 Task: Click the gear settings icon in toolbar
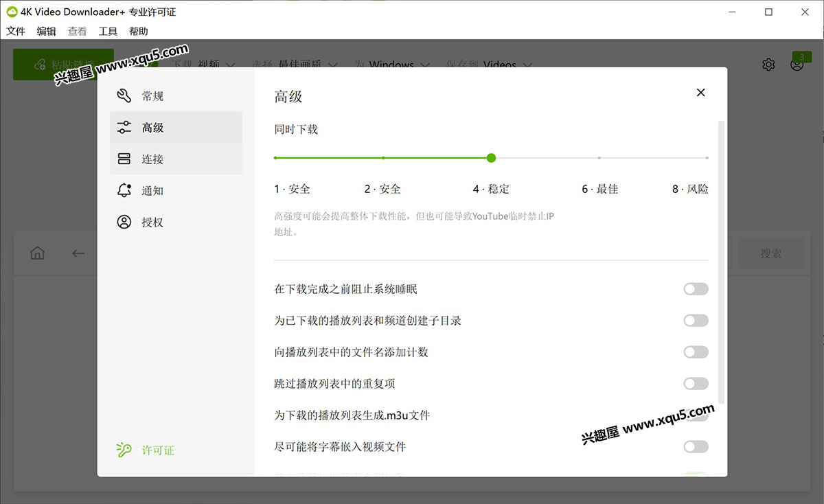[768, 65]
